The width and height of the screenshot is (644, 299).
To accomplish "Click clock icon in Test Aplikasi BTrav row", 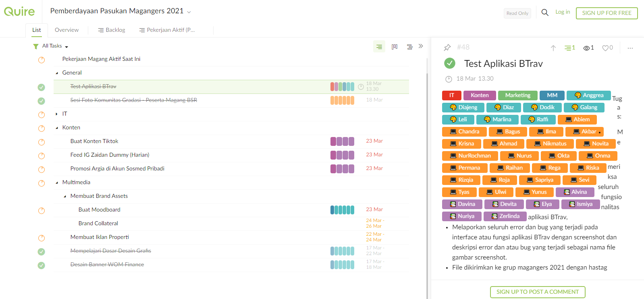I will [x=361, y=87].
